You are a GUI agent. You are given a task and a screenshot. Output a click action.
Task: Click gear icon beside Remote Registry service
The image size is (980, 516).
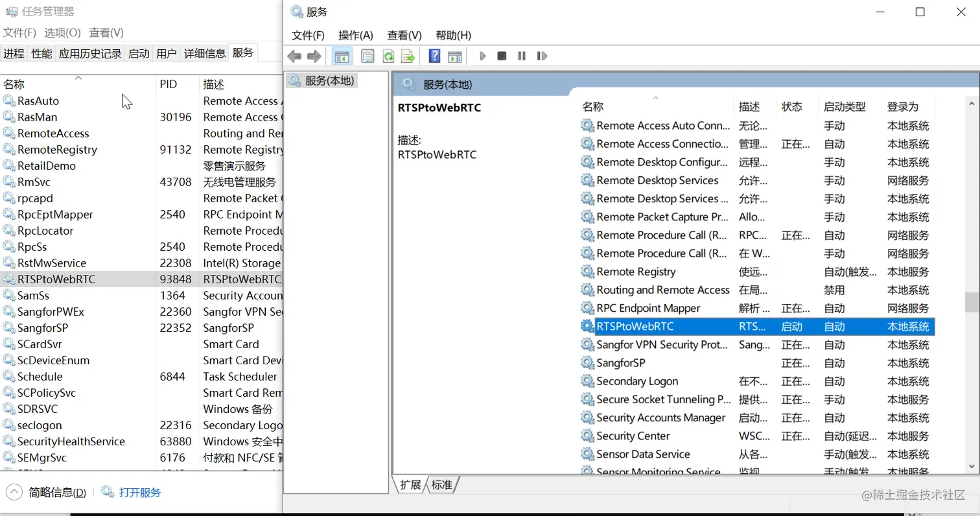coord(587,272)
